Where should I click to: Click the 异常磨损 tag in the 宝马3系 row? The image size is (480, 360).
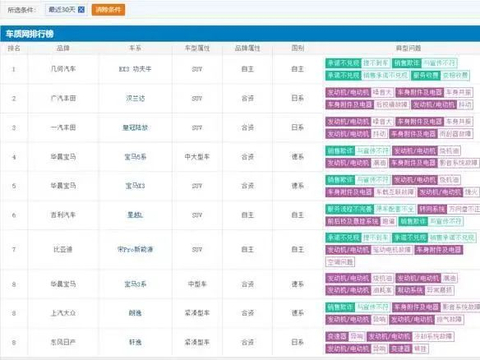[x=439, y=290]
